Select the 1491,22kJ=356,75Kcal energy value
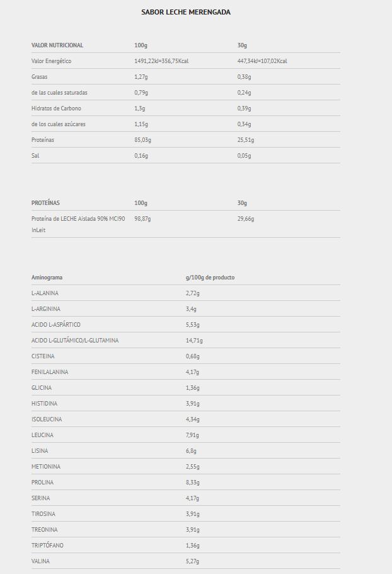Viewport: 392px width, 574px height. point(161,61)
